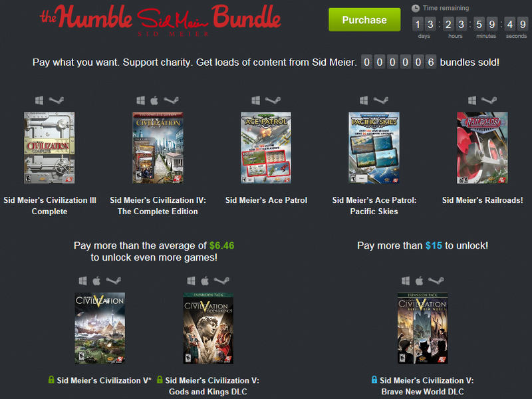Click the Steam icon above Civilization III Complete
The height and width of the screenshot is (399, 532).
pos(57,100)
